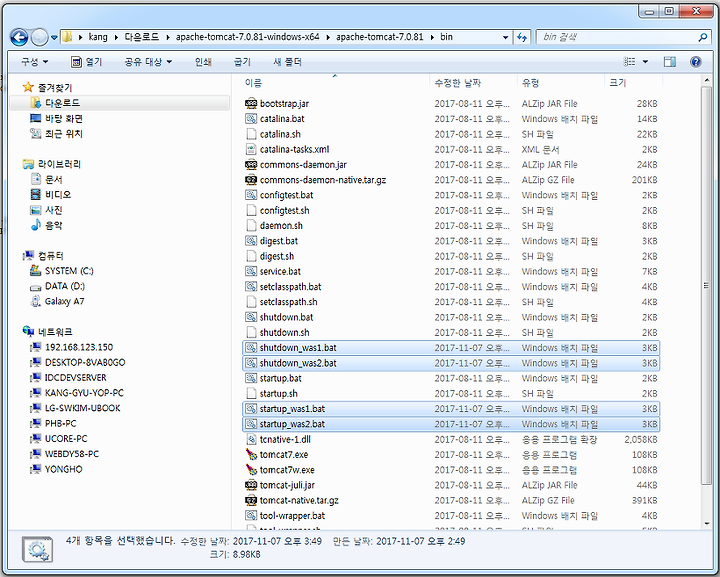Click the tcnative-1.dll file icon
Screen dimensions: 720x577
251,439
